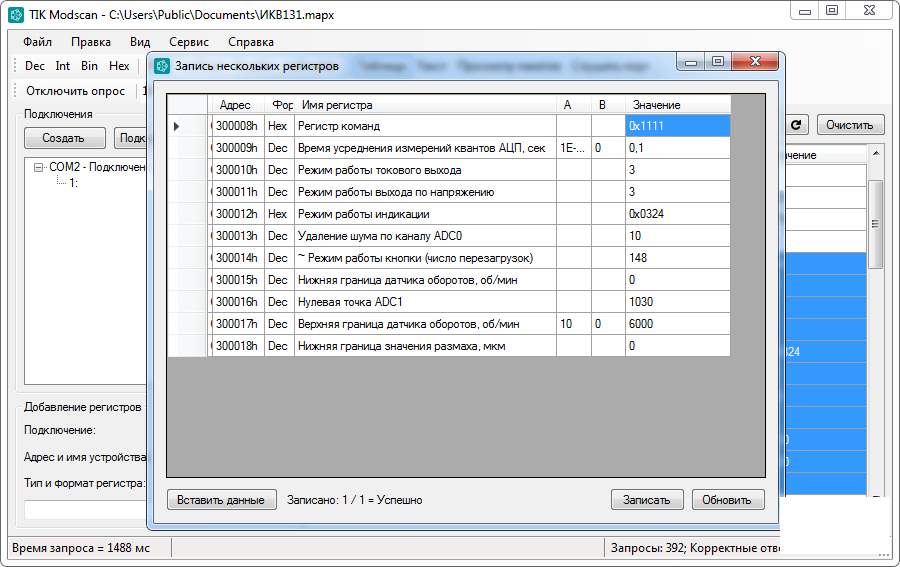Select value 0 for Нижняя граница значения размаха
This screenshot has width=900, height=567.
tap(678, 346)
